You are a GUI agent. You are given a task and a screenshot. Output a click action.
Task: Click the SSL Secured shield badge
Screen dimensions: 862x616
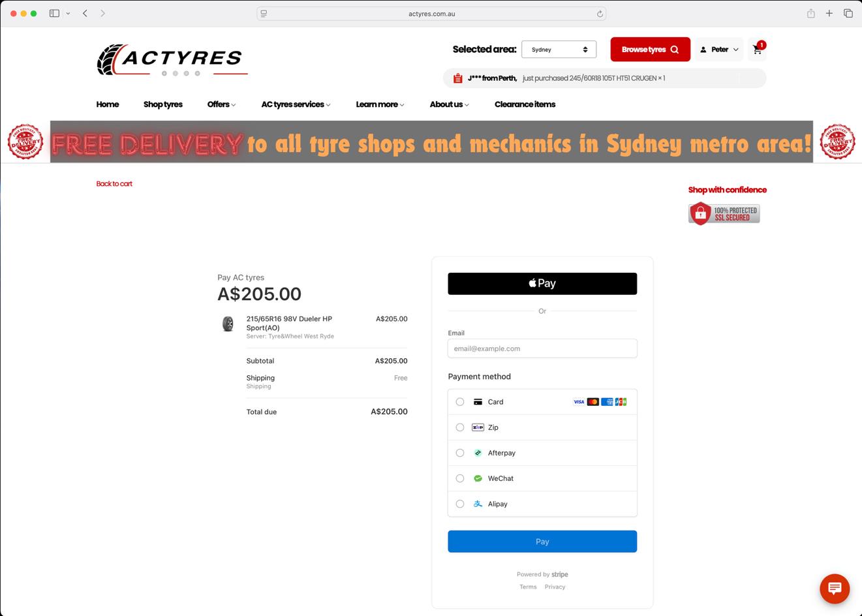click(x=724, y=213)
